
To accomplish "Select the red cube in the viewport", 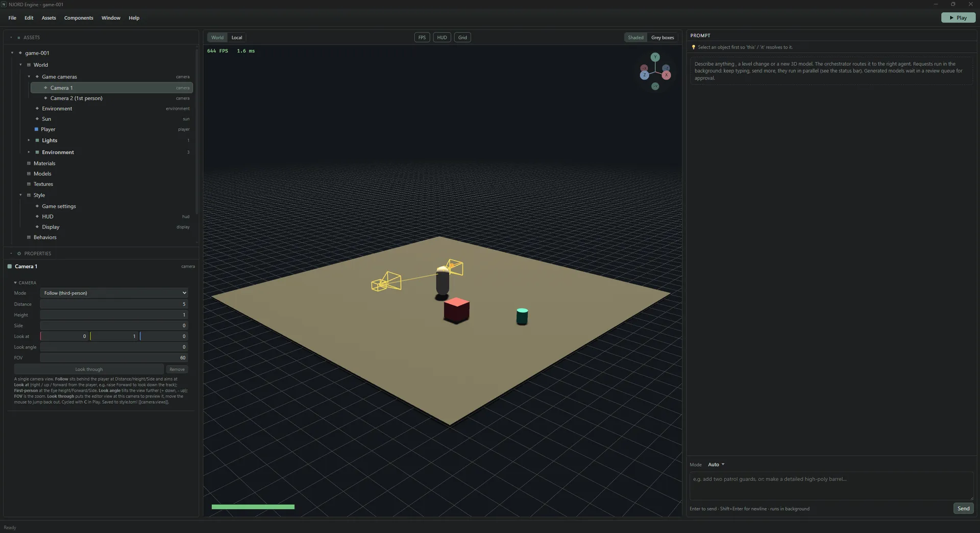I will coord(456,310).
